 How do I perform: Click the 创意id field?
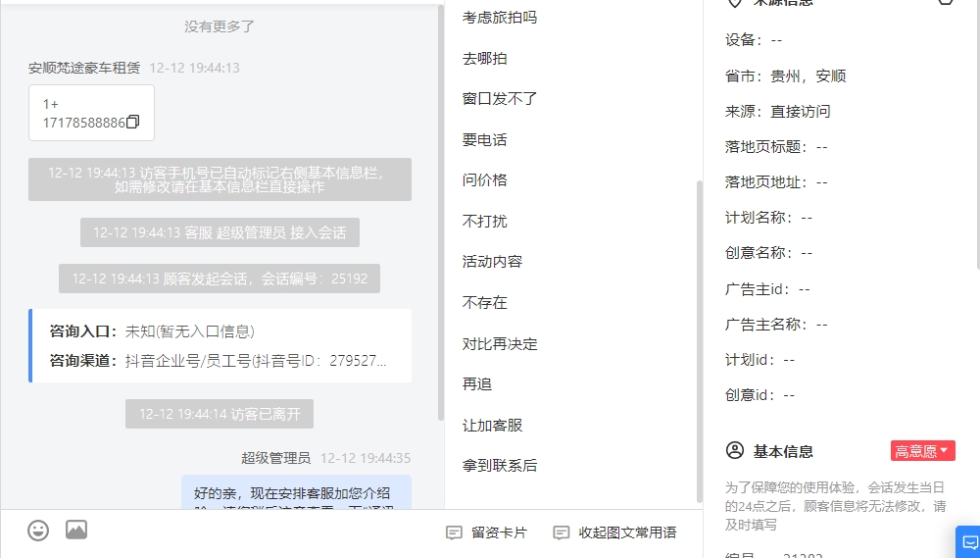760,395
